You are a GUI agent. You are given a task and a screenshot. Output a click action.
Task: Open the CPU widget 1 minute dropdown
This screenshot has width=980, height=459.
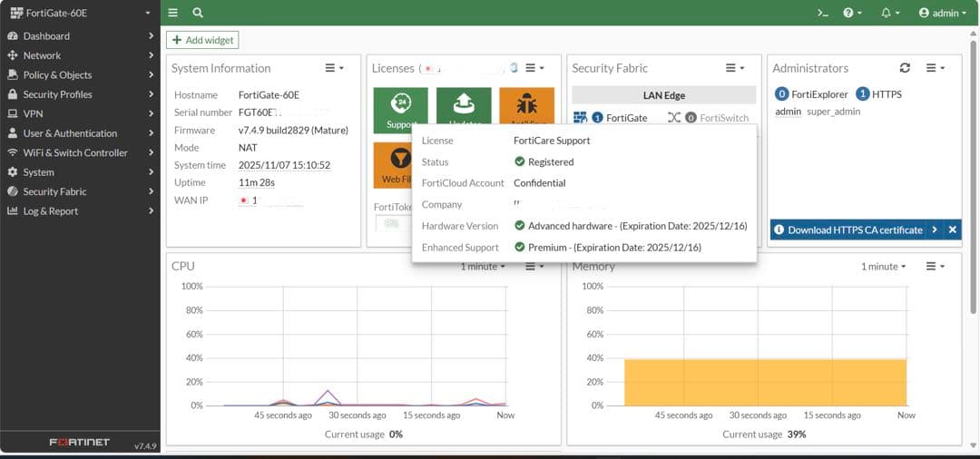tap(483, 267)
